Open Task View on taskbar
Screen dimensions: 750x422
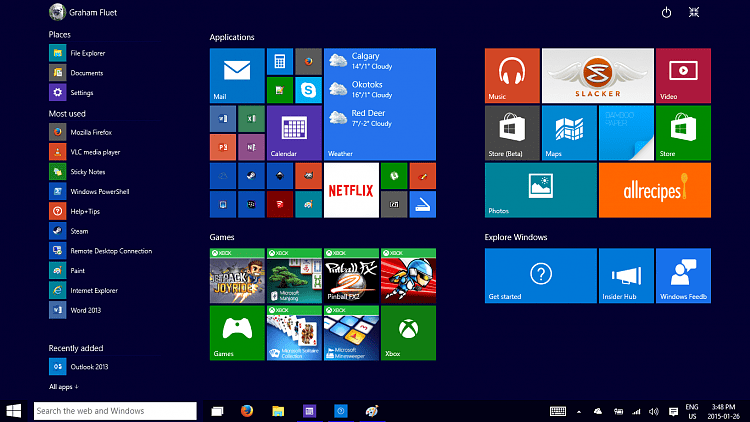pyautogui.click(x=217, y=411)
